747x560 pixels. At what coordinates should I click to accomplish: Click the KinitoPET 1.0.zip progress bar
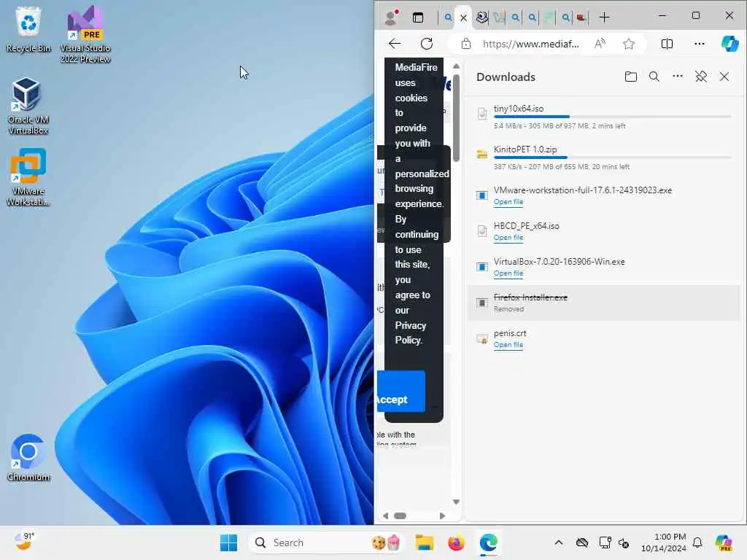[612, 157]
